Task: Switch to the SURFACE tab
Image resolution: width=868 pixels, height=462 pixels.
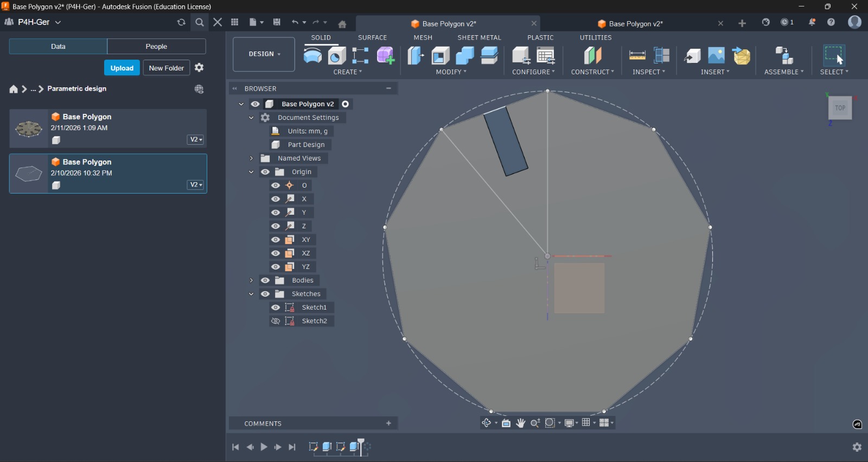Action: (x=373, y=38)
